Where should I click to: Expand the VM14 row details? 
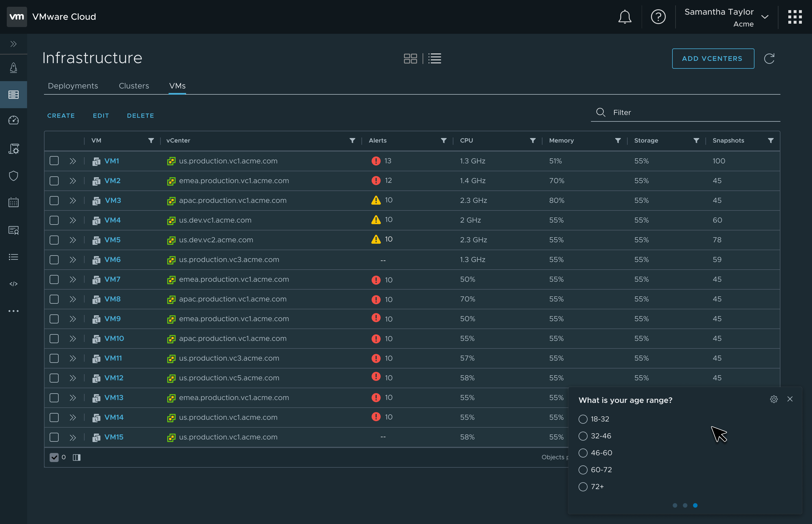click(x=72, y=418)
